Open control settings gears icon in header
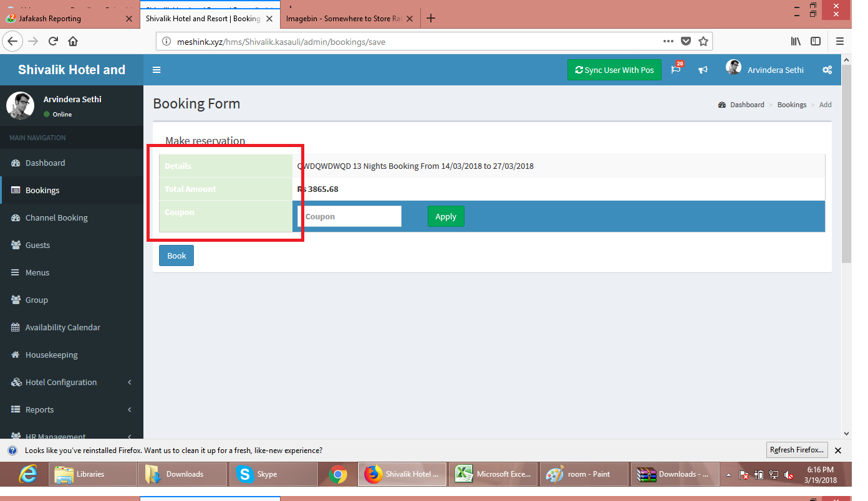 click(x=827, y=70)
